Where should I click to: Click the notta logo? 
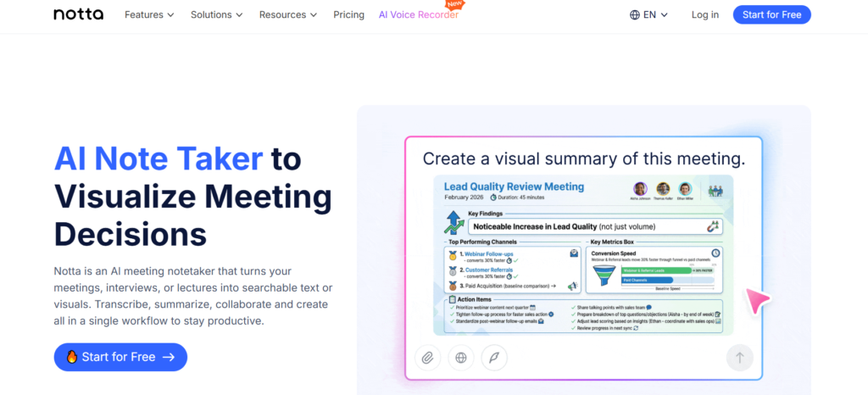(x=79, y=15)
